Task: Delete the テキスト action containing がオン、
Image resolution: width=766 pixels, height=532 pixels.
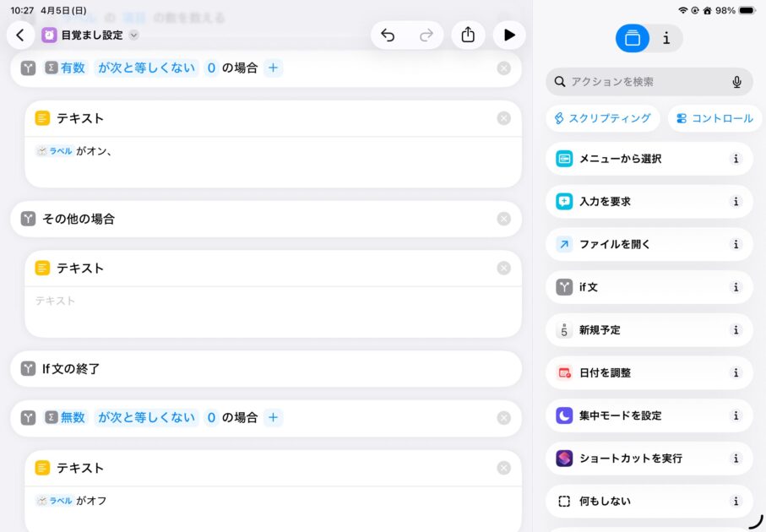Action: pos(504,118)
